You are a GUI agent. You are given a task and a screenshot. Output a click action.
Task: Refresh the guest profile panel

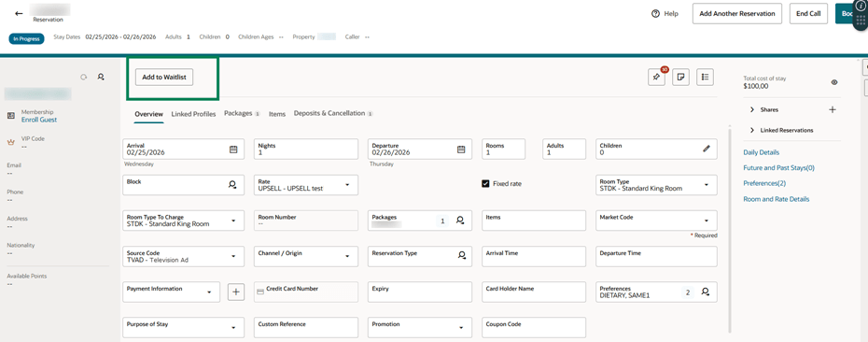coord(84,77)
